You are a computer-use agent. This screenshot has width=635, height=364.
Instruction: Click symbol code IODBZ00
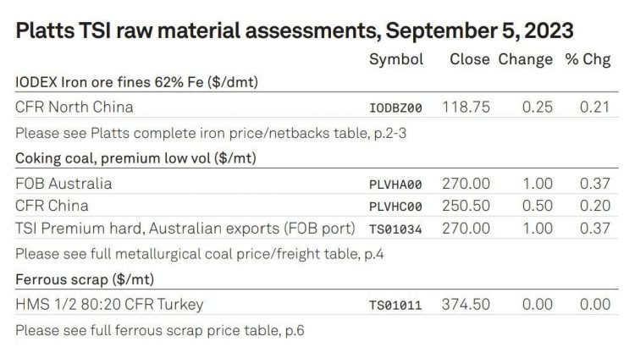coord(395,108)
